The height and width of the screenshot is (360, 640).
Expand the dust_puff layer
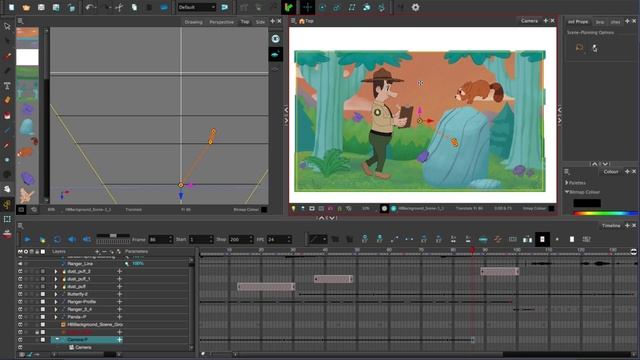coord(56,287)
